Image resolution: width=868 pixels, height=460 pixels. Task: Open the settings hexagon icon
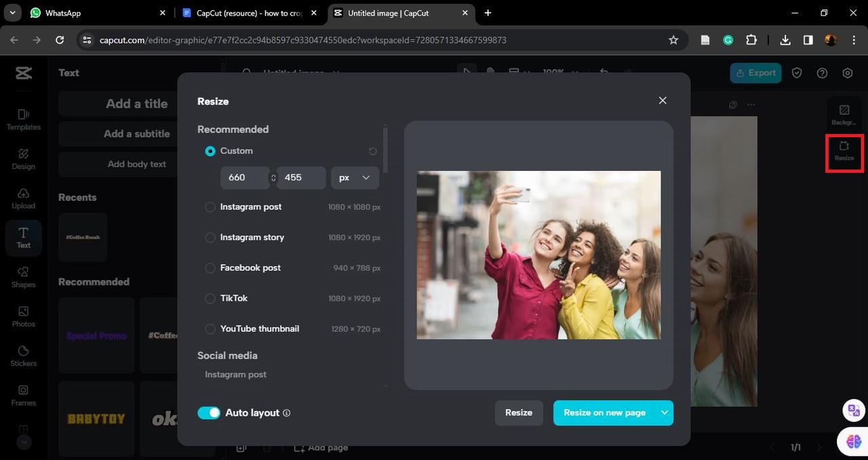click(x=848, y=73)
